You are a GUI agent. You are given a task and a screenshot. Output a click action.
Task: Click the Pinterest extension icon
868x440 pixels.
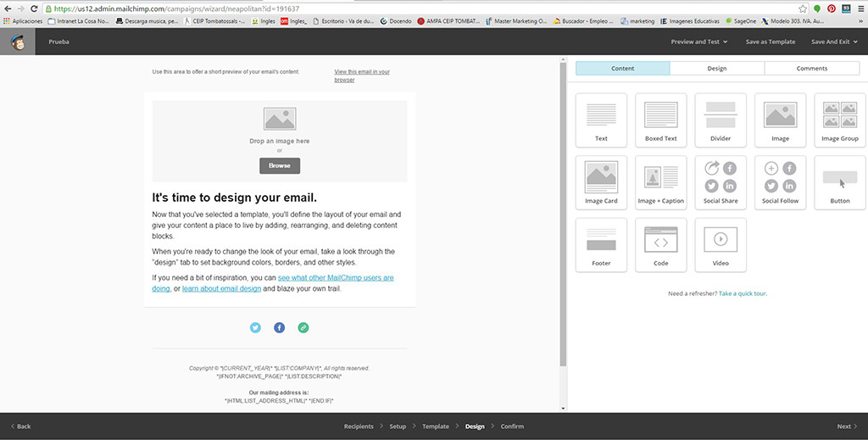click(x=832, y=8)
